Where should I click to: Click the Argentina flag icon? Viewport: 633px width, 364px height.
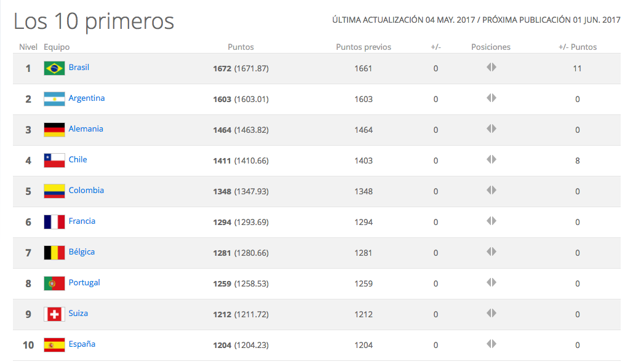pos(53,99)
